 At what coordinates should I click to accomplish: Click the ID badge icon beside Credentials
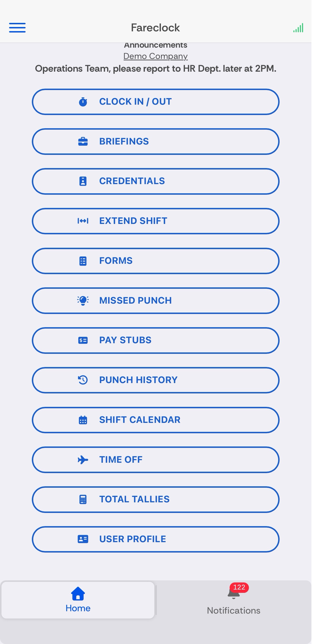pyautogui.click(x=83, y=181)
